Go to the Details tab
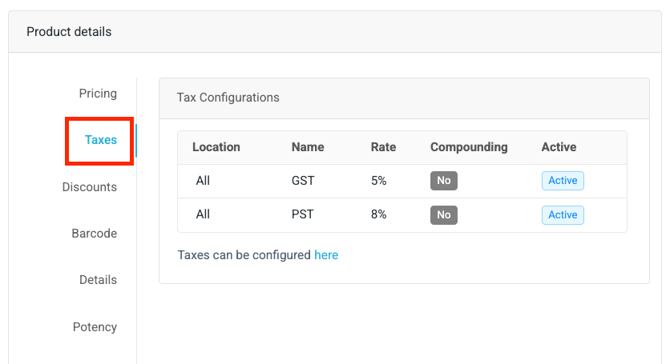 tap(98, 280)
